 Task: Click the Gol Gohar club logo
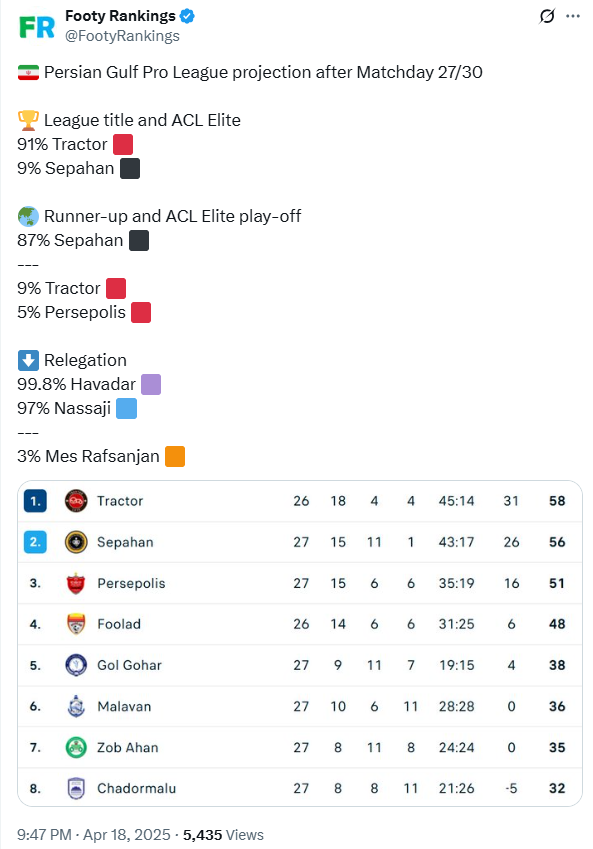[76, 665]
